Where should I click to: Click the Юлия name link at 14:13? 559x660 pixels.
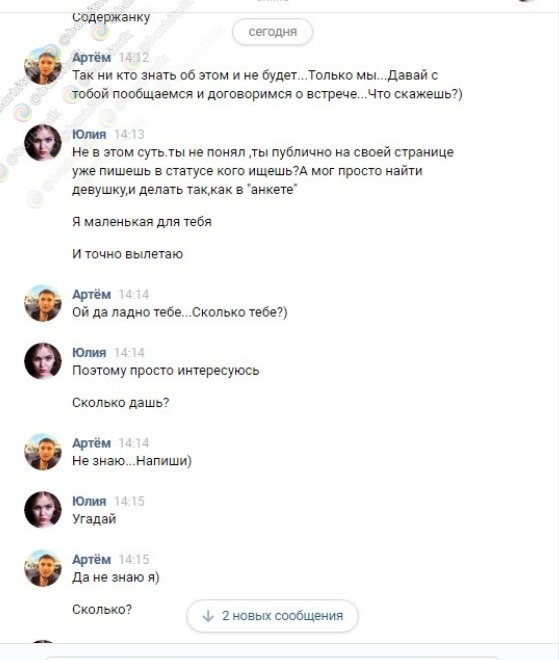coord(89,134)
